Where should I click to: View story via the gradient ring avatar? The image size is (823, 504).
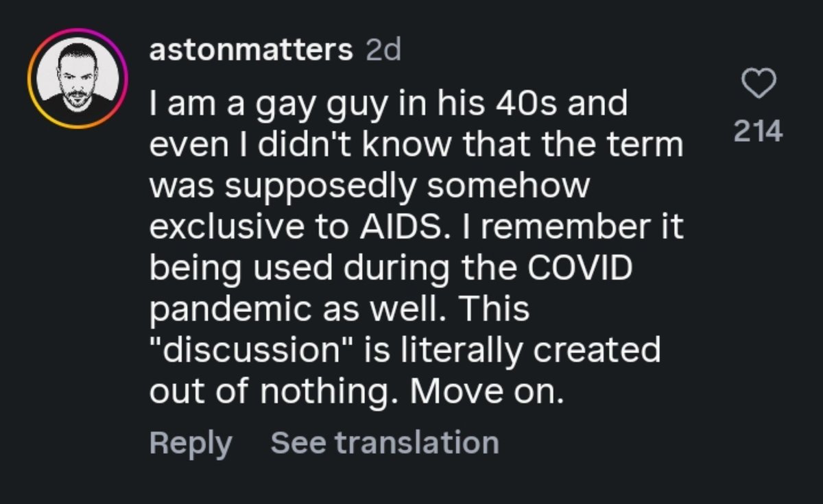[77, 78]
